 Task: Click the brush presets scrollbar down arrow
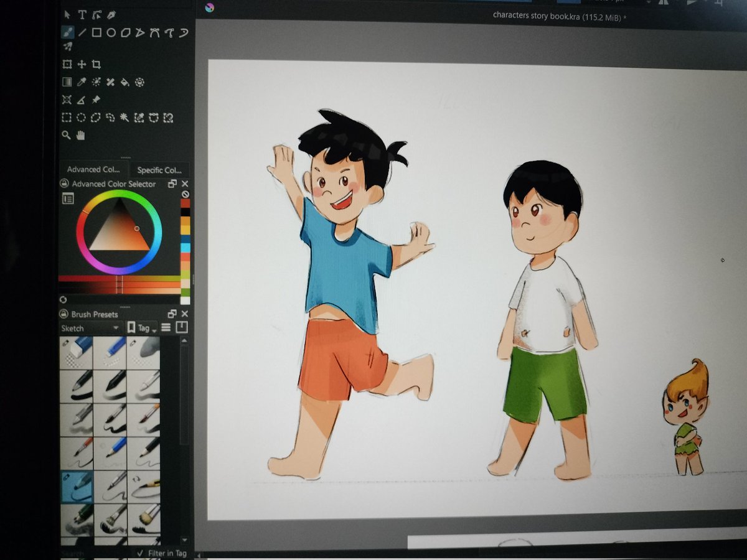pyautogui.click(x=184, y=540)
